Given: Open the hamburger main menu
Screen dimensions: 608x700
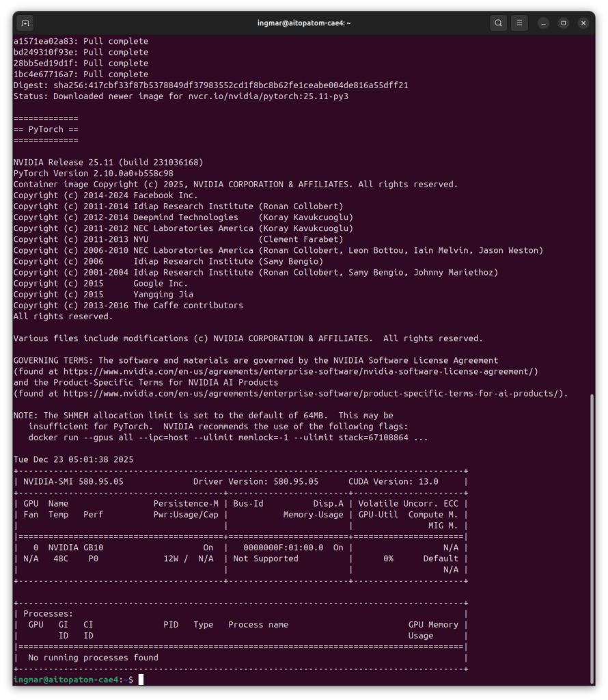Looking at the screenshot, I should 521,23.
